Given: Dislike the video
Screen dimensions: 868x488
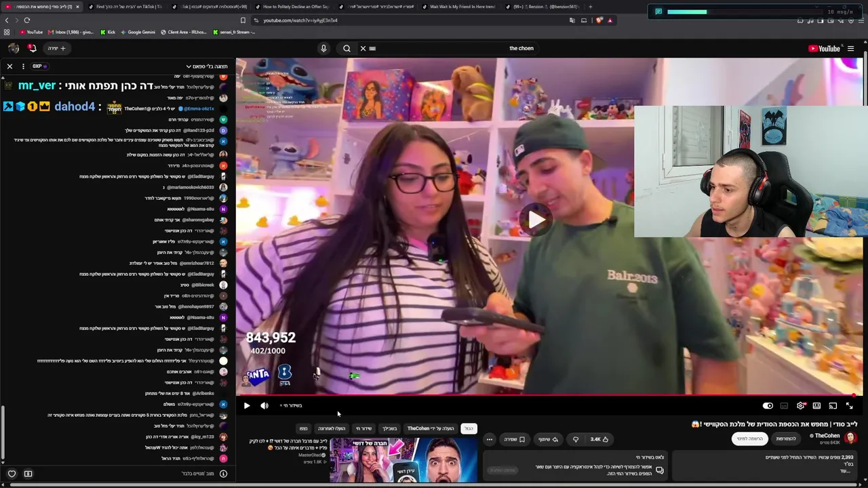Looking at the screenshot, I should 576,439.
